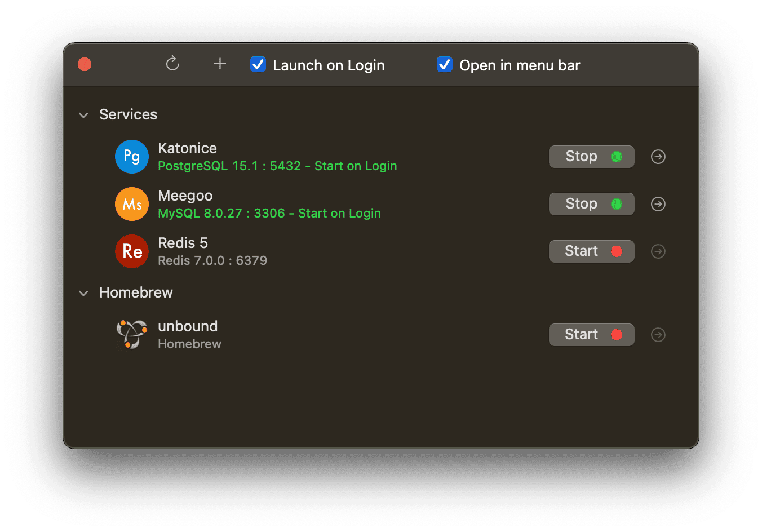The height and width of the screenshot is (532, 762).
Task: Stop the Katonice PostgreSQL service
Action: tap(592, 157)
